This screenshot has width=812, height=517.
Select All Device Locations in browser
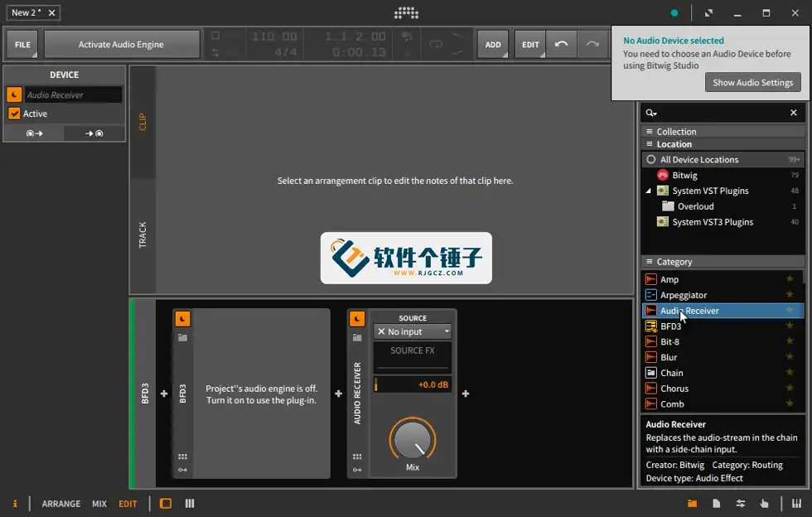(x=723, y=160)
